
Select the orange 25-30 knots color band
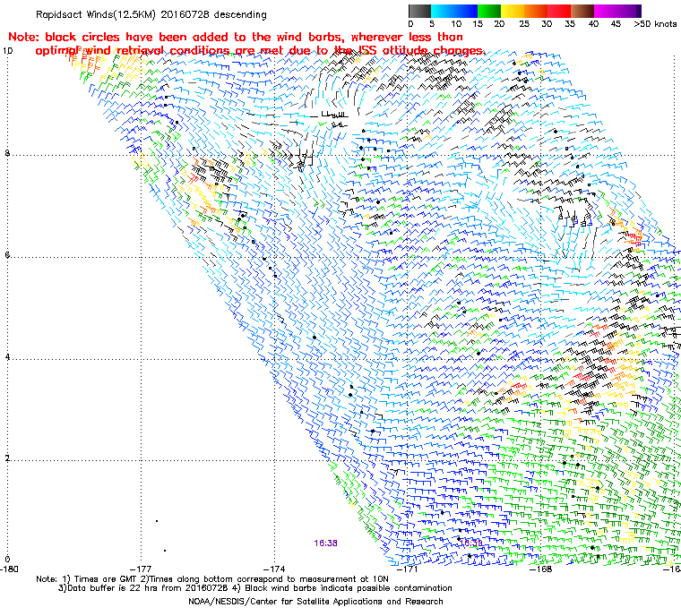(536, 12)
